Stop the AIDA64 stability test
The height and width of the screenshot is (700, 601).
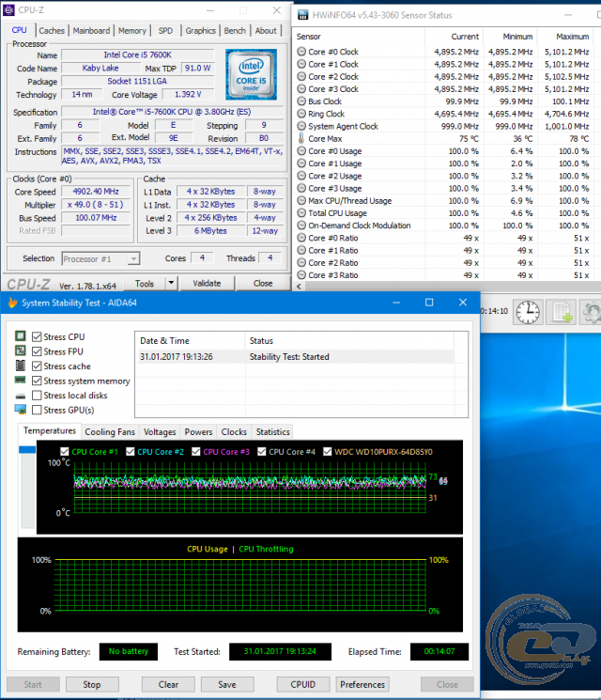click(92, 684)
